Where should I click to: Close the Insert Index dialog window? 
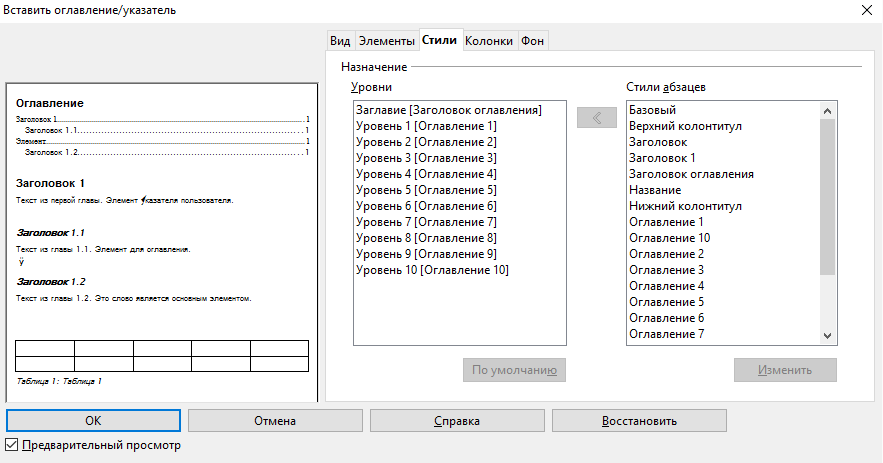pyautogui.click(x=865, y=10)
